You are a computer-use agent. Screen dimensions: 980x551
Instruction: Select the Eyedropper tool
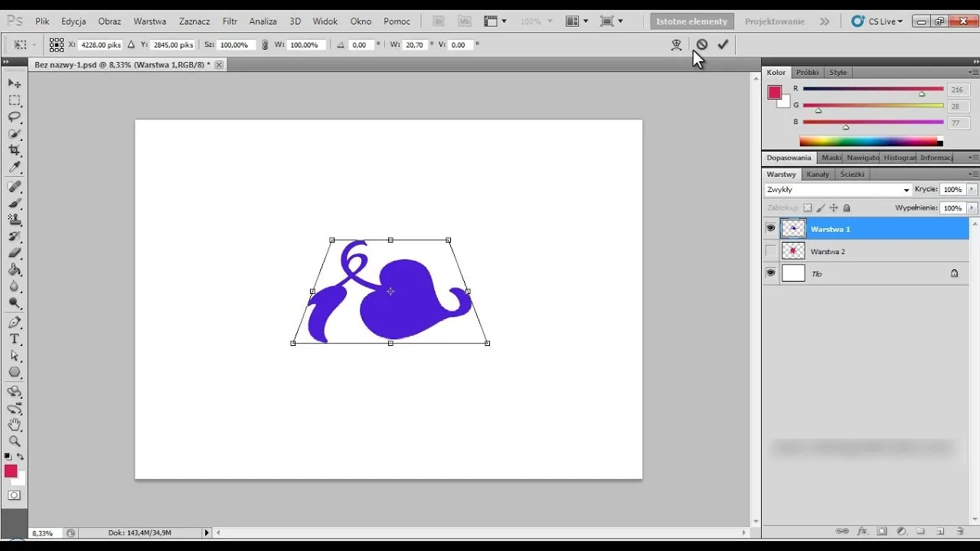click(15, 168)
